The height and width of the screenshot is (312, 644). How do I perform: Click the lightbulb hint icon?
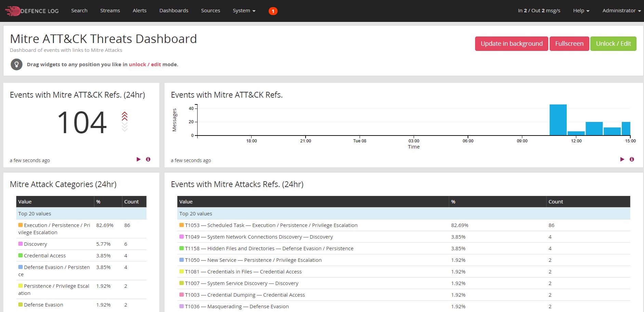tap(16, 64)
